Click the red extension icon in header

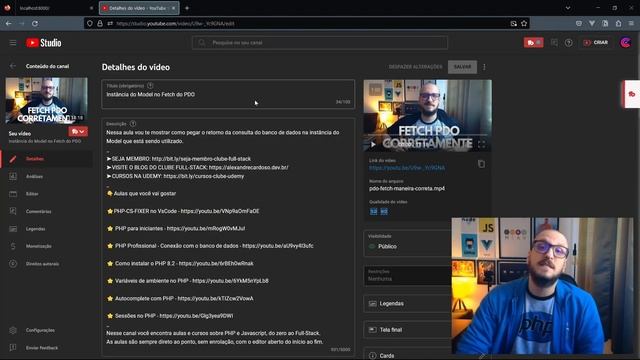533,42
